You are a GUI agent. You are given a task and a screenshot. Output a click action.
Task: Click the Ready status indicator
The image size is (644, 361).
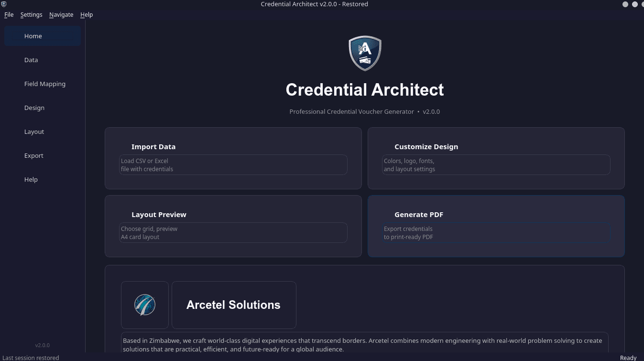(x=628, y=358)
